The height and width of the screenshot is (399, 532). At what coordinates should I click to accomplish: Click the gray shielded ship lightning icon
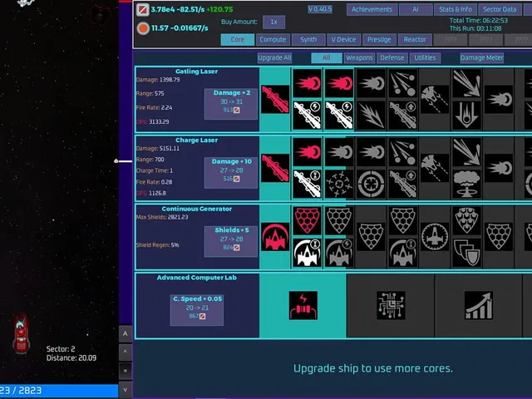pos(339,253)
